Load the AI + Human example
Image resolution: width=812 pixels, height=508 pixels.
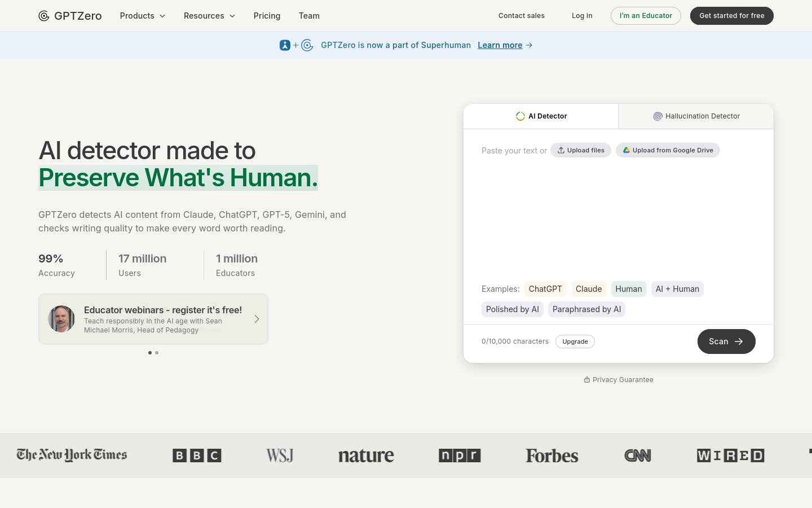[677, 289]
